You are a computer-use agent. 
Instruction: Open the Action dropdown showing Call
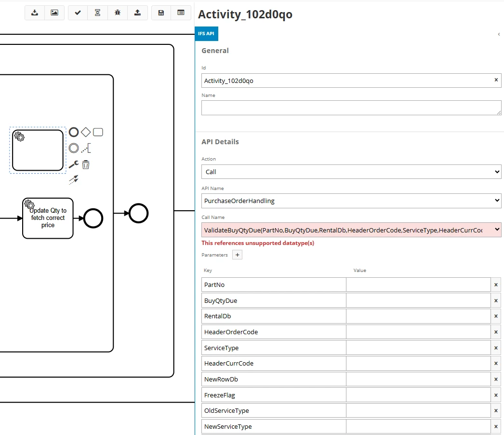(x=351, y=172)
